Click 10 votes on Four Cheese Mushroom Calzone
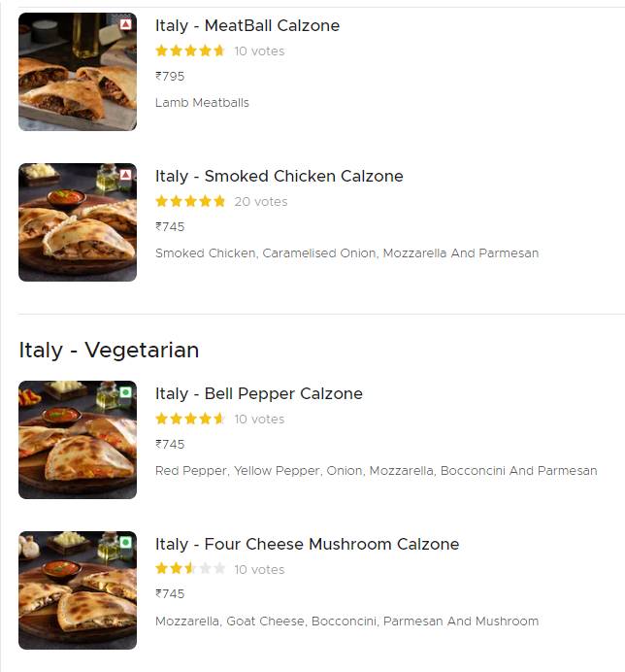The image size is (625, 672). click(259, 569)
